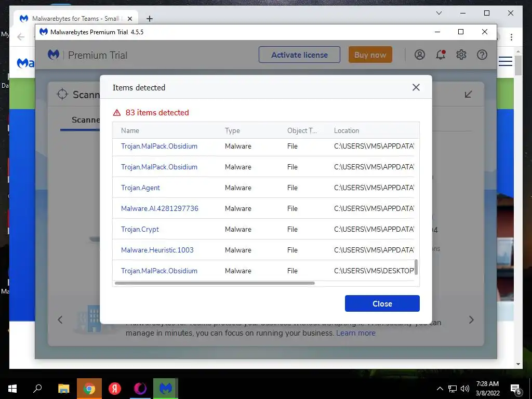Click the DESKTOP location path cell
Screen dimensions: 532x399
click(x=374, y=271)
